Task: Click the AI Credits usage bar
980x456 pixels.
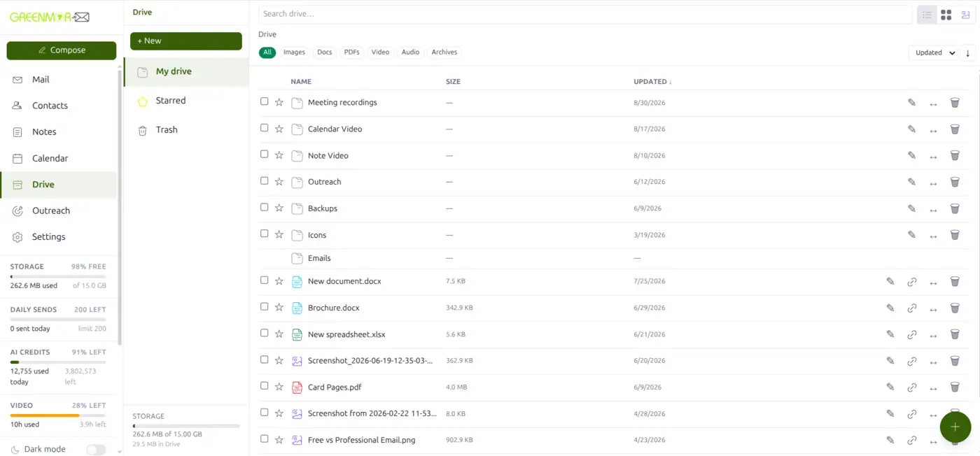Action: point(58,362)
